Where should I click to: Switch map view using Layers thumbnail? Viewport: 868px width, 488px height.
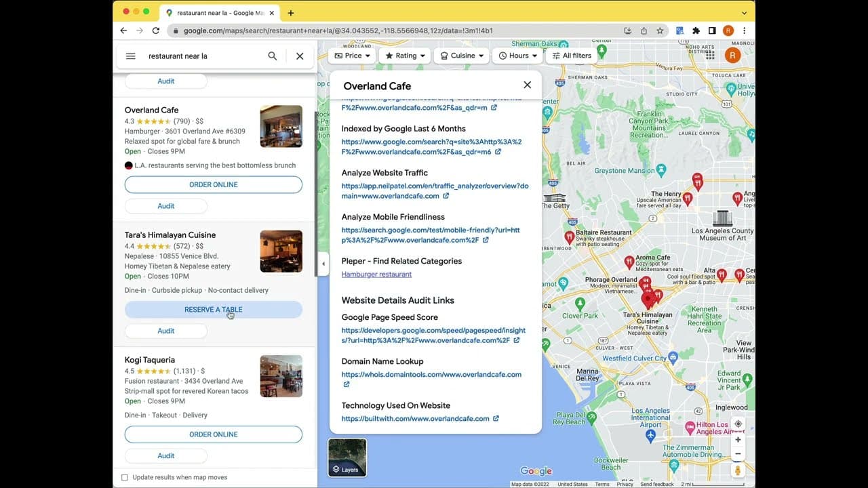pyautogui.click(x=347, y=457)
